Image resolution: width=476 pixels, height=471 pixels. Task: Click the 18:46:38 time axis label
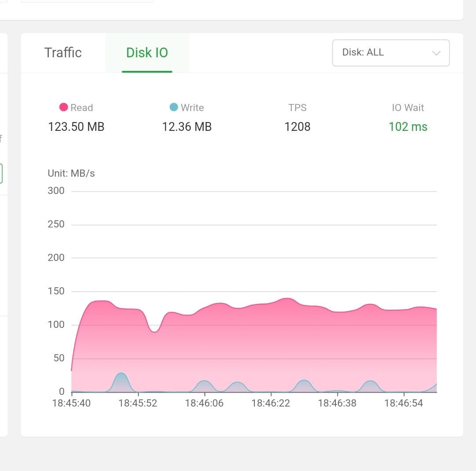(x=337, y=403)
